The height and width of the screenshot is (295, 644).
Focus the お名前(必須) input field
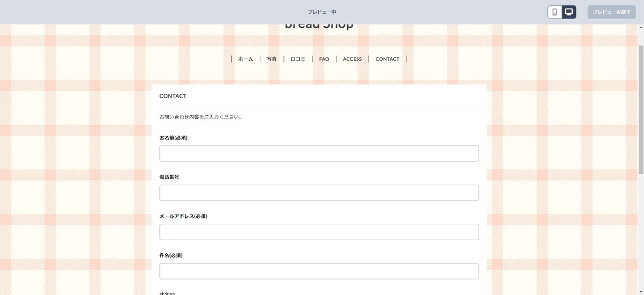pos(319,154)
